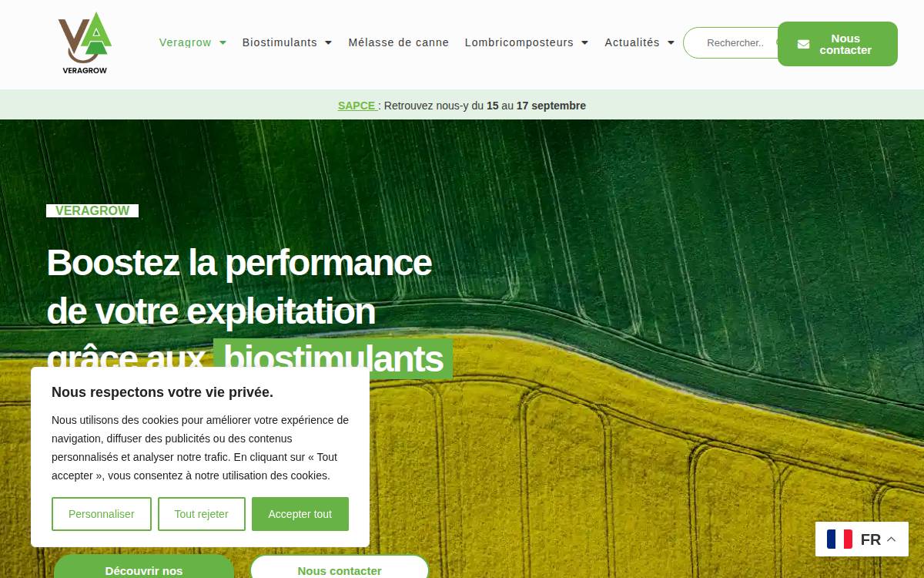This screenshot has width=924, height=578.
Task: Click the envelope icon in contact button
Action: click(803, 45)
